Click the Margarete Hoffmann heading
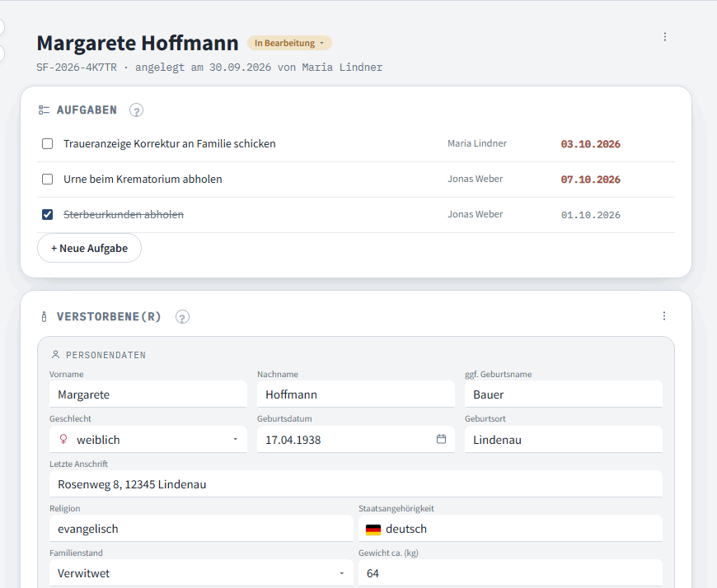The image size is (717, 588). click(x=138, y=43)
